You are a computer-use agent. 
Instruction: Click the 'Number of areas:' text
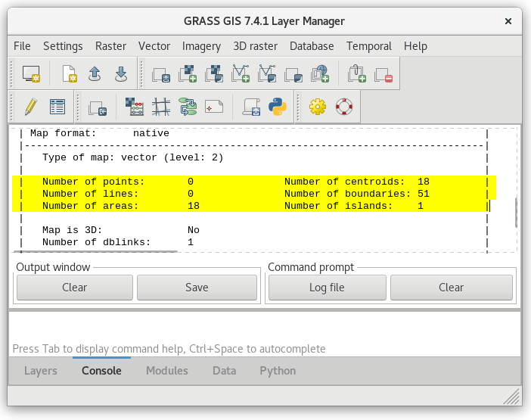pos(91,206)
